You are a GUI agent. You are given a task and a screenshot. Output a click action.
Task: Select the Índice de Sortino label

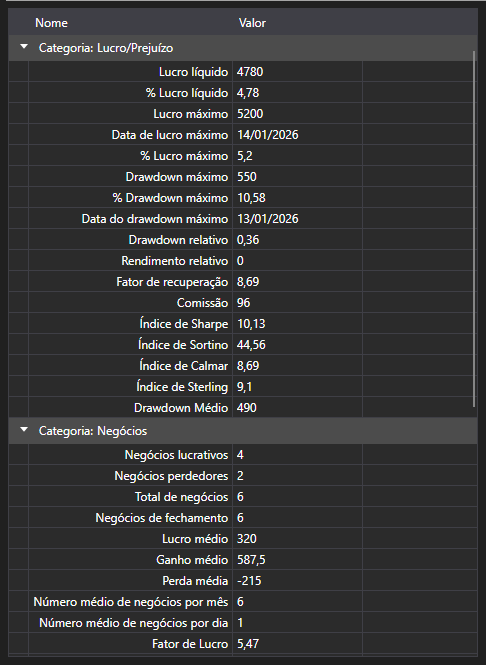click(183, 345)
